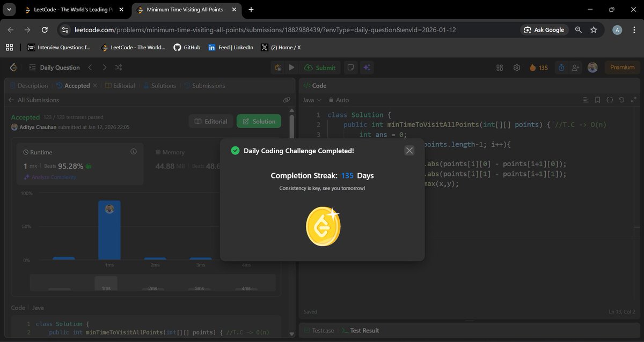Open the apps grid in bookmarks bar
This screenshot has width=644, height=342.
(9, 47)
